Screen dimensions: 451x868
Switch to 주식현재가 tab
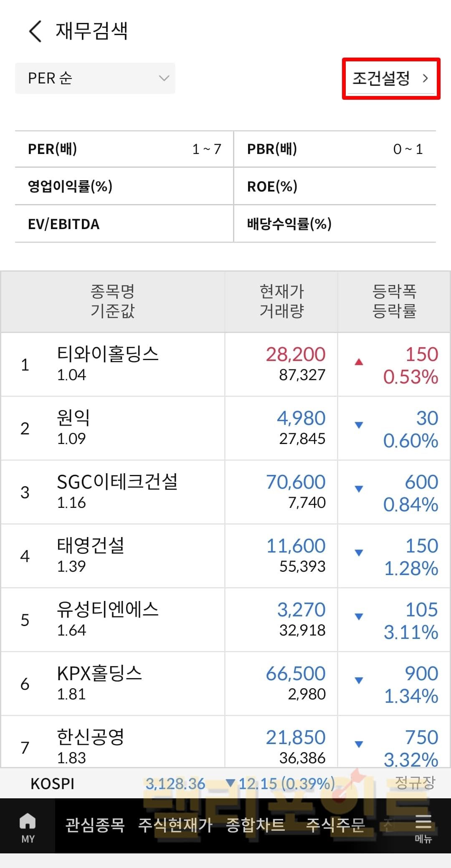point(175,825)
